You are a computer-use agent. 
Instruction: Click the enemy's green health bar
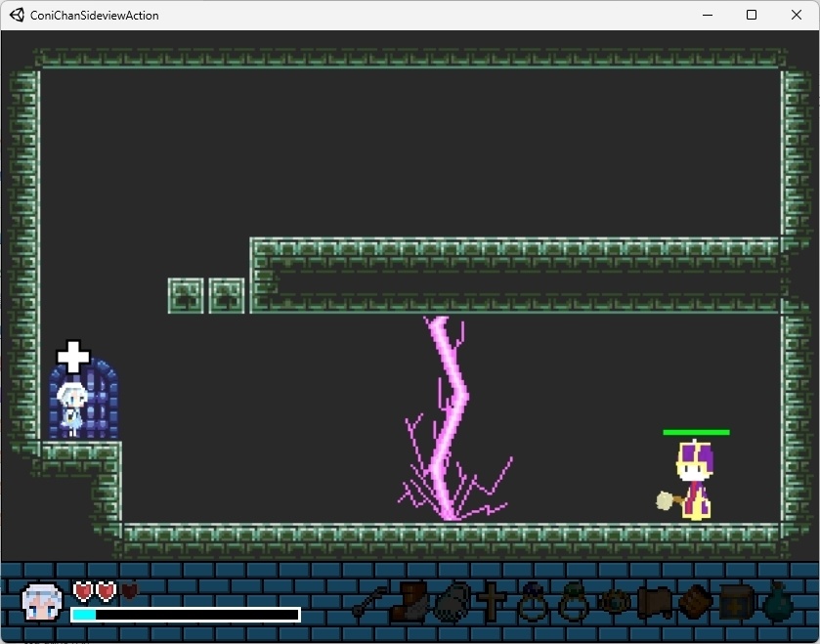697,431
